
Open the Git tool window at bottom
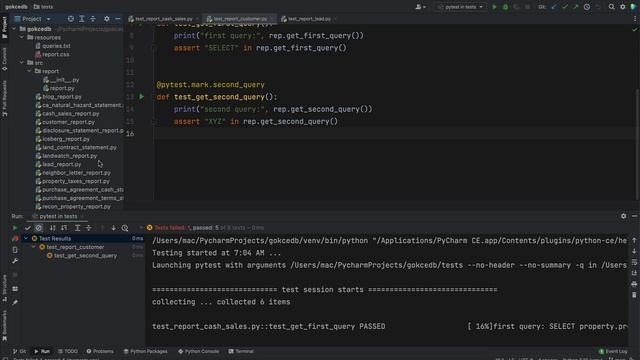[x=19, y=351]
